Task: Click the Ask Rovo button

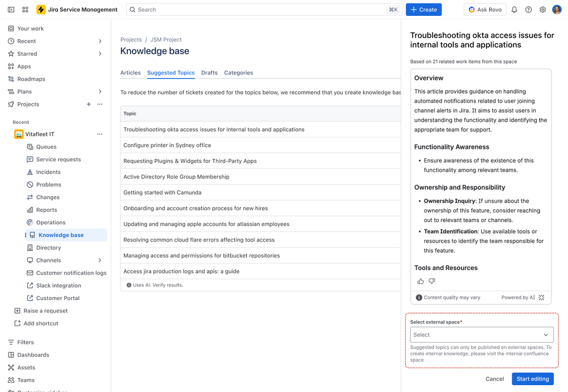Action: [x=485, y=10]
